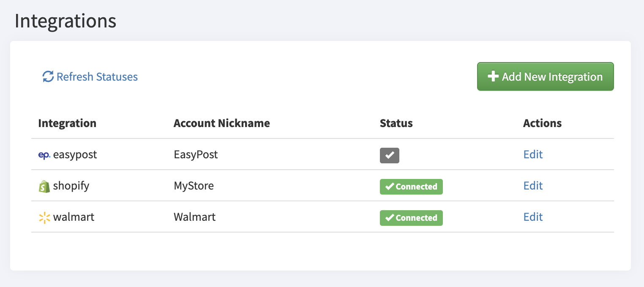Select the EasyPost account nickname cell

click(x=196, y=154)
